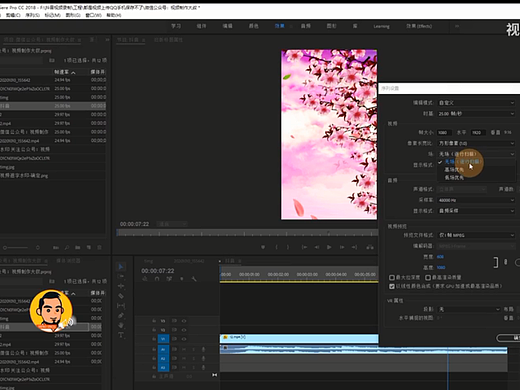The width and height of the screenshot is (520, 390).
Task: Click Play in the program monitor
Action: click(329, 247)
